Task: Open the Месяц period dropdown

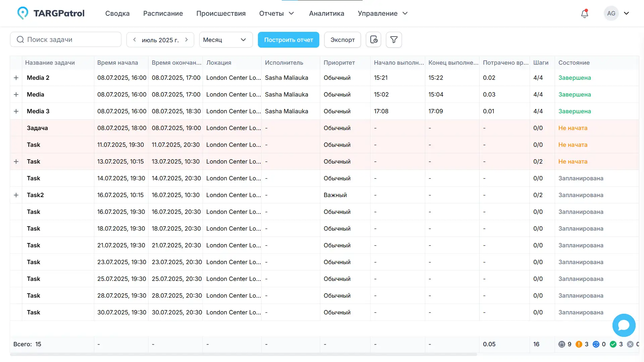Action: (x=226, y=40)
